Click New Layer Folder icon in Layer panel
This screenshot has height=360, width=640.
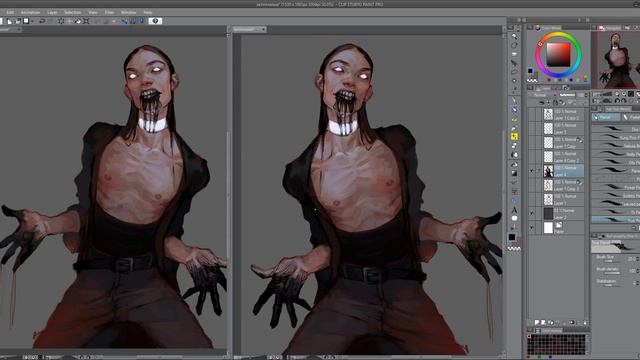(x=551, y=322)
